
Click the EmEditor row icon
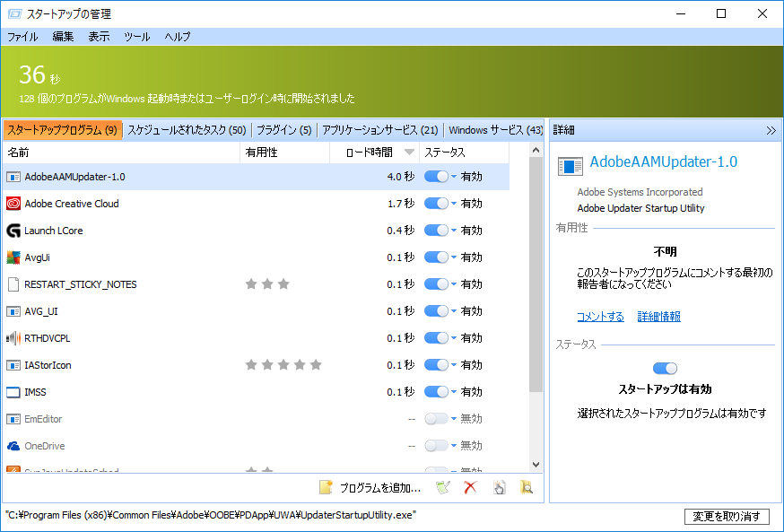click(13, 419)
